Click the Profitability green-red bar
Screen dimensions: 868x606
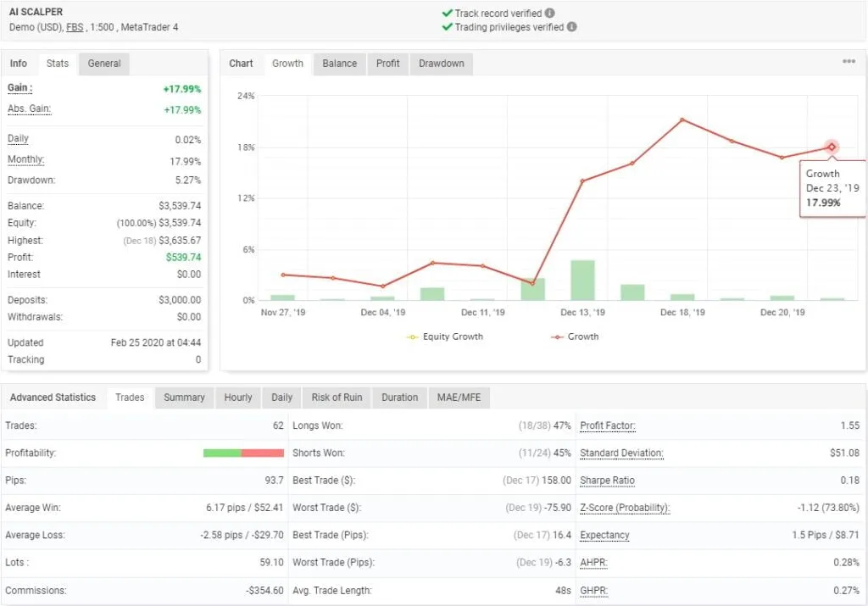click(243, 453)
